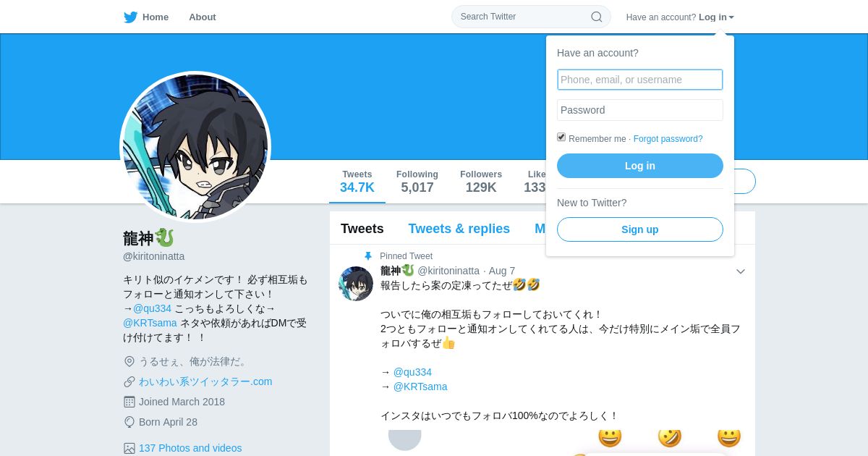Focus the Phone, email, or username field
868x456 pixels.
tap(640, 80)
